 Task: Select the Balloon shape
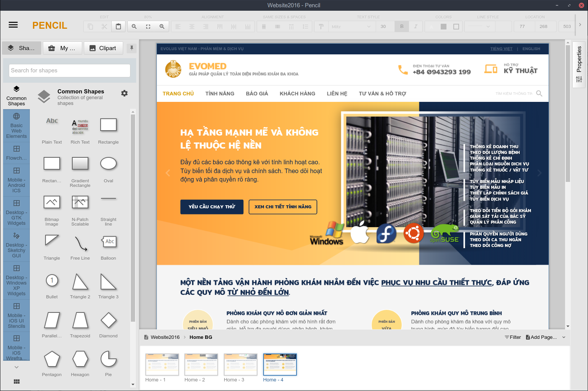108,241
